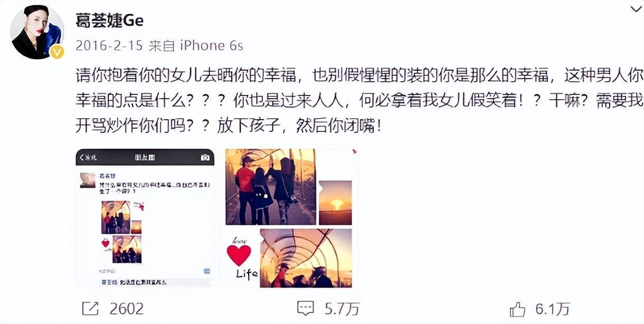Viewport: 644px width, 324px height.
Task: Click the 2016-2-15 post date
Action: (109, 45)
